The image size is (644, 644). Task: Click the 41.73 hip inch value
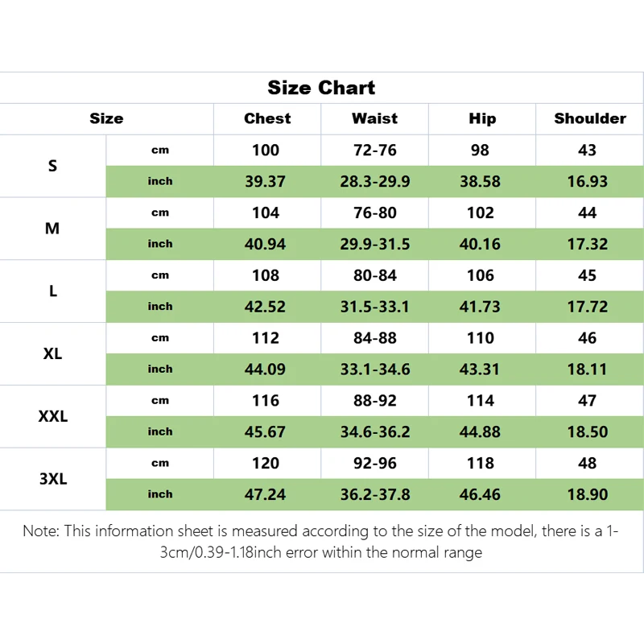pyautogui.click(x=480, y=307)
